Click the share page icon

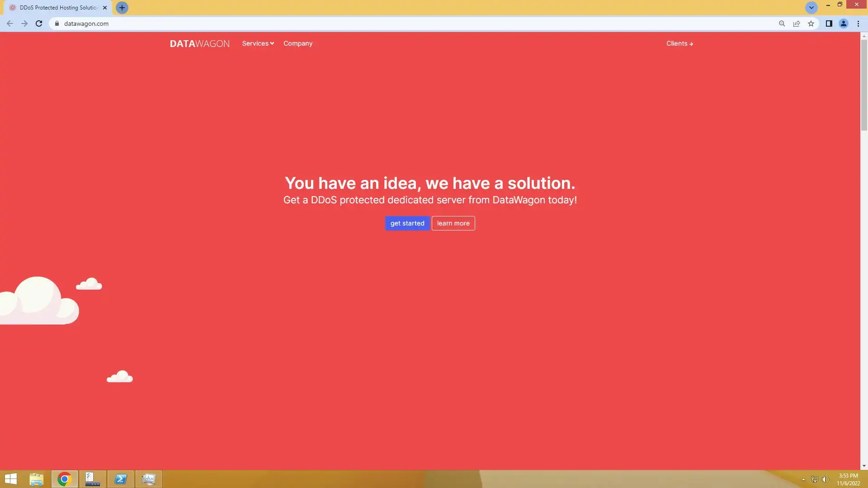797,23
